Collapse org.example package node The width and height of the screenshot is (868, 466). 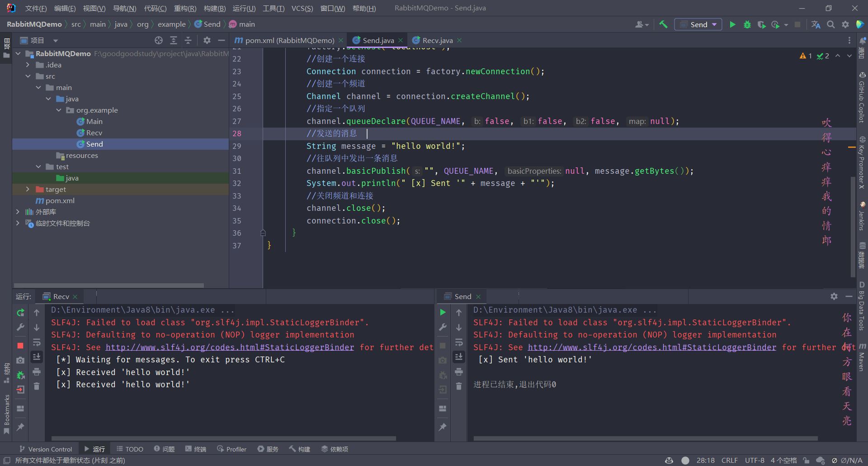click(59, 110)
